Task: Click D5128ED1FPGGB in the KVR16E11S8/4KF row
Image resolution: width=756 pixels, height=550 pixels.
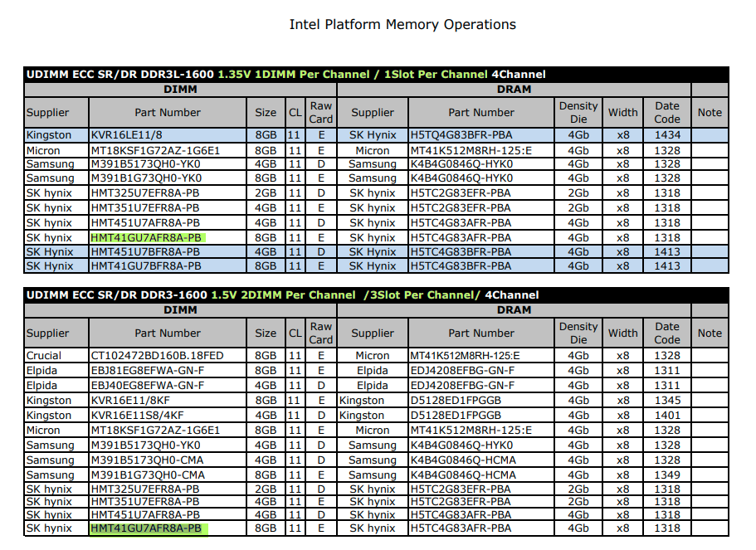Action: pyautogui.click(x=456, y=416)
